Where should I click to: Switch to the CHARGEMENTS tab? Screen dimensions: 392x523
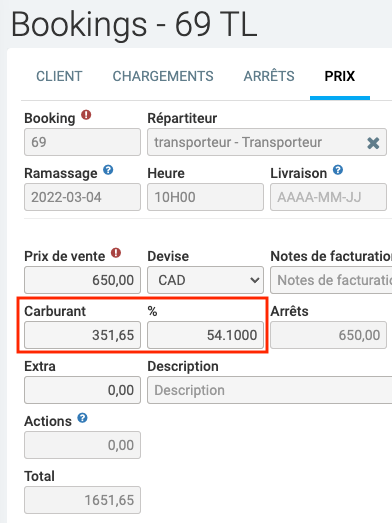[163, 76]
